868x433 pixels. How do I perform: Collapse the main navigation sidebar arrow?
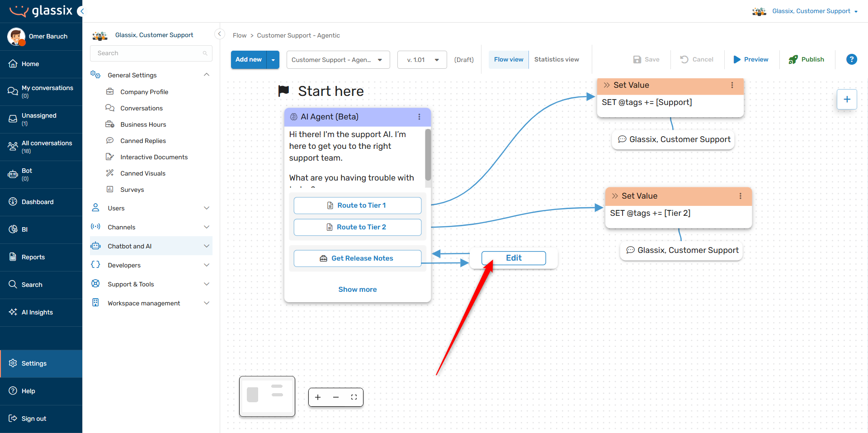[x=81, y=11]
